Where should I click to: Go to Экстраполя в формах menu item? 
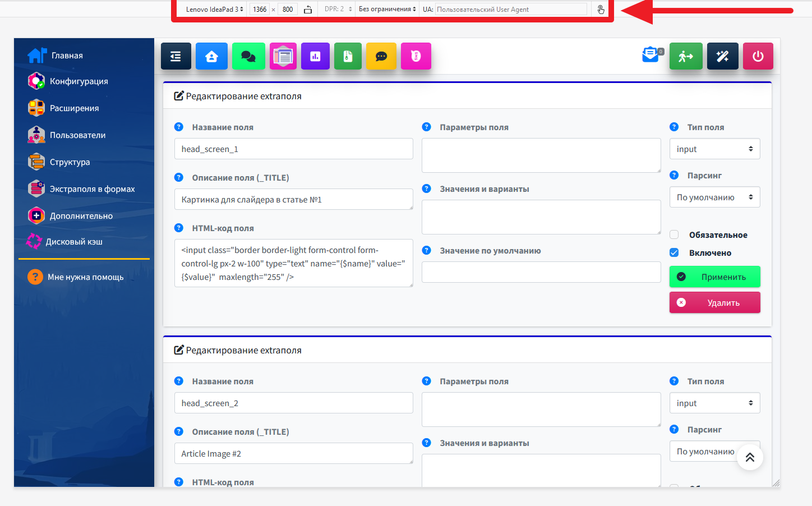(x=92, y=189)
